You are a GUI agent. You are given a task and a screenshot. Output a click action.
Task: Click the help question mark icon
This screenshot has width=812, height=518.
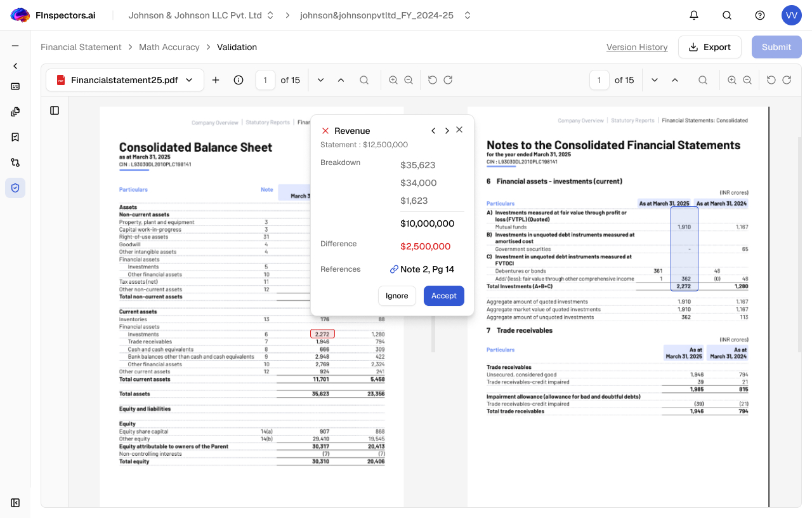tap(760, 15)
